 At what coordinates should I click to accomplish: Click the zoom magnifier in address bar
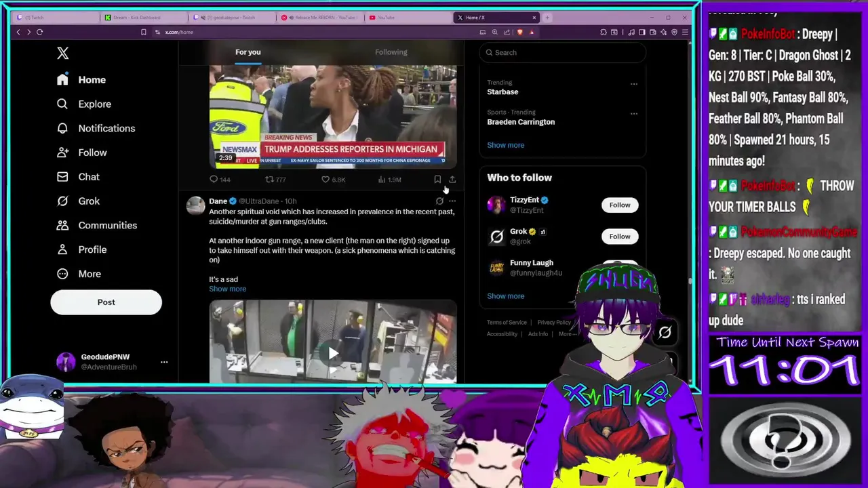coord(494,32)
